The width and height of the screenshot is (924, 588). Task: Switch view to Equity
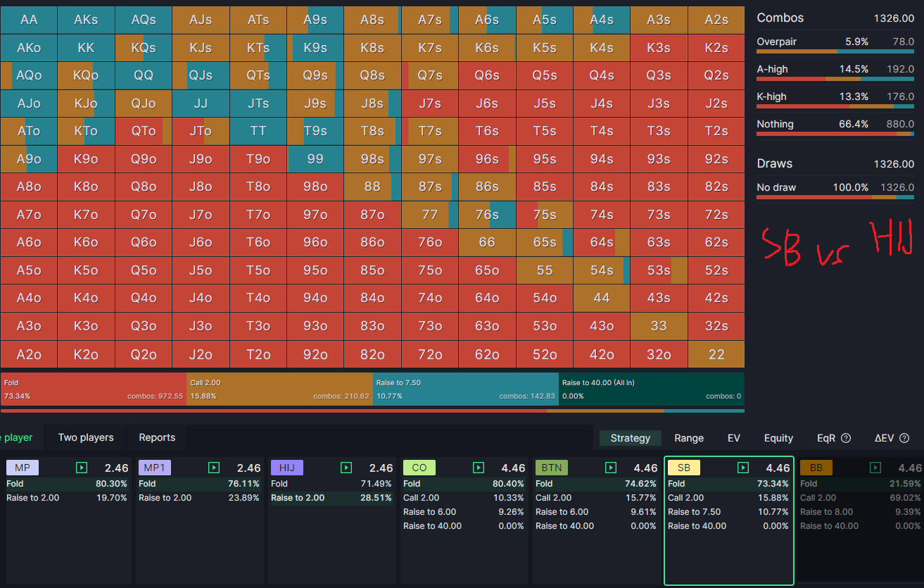tap(779, 438)
